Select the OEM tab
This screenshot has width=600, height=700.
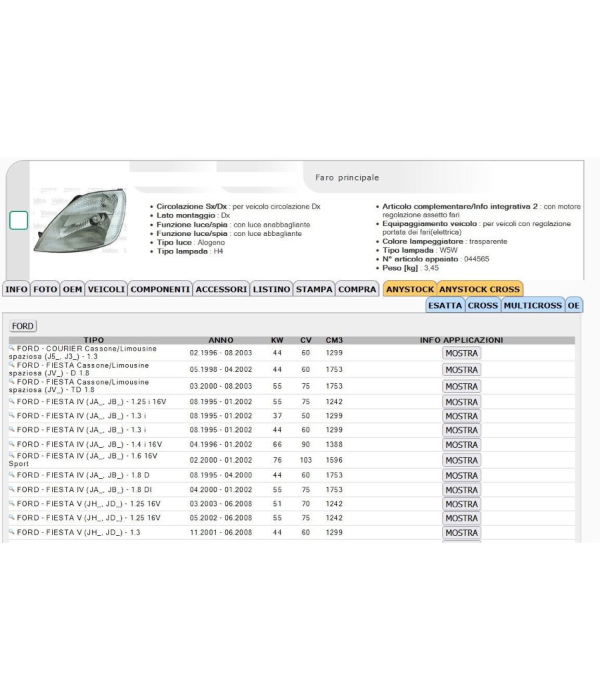click(72, 289)
